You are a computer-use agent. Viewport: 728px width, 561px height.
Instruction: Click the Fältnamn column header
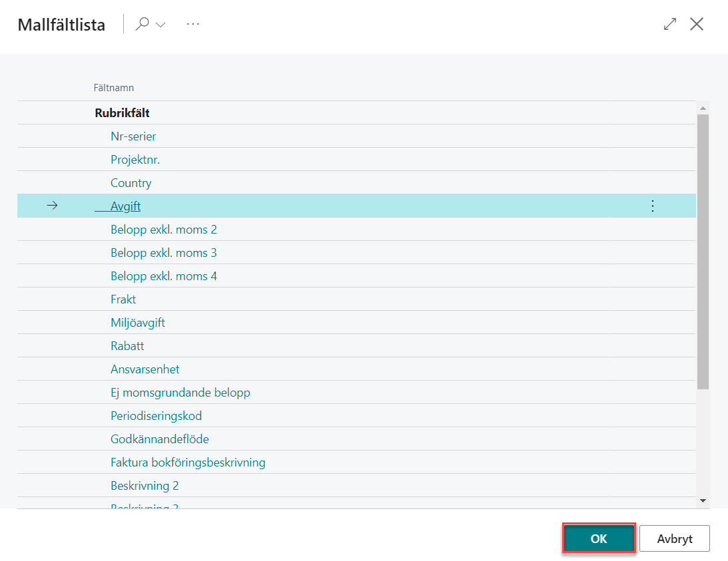[x=114, y=88]
